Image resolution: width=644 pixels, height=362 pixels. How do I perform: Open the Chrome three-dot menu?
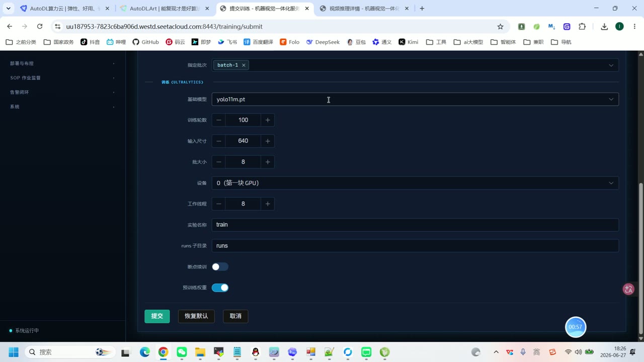click(635, 27)
